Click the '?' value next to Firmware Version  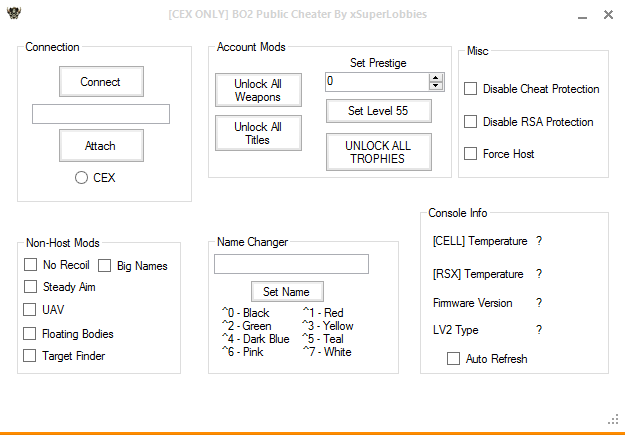click(x=539, y=303)
